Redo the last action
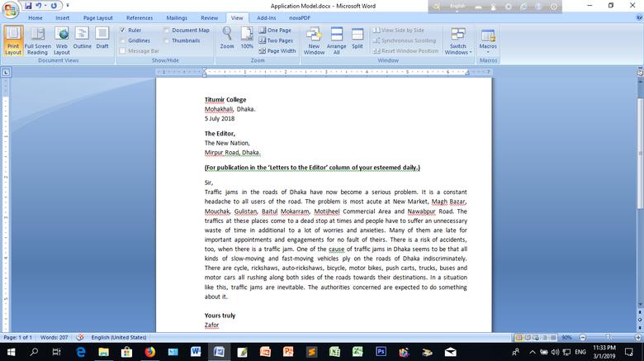The width and height of the screenshot is (644, 361). 54,6
